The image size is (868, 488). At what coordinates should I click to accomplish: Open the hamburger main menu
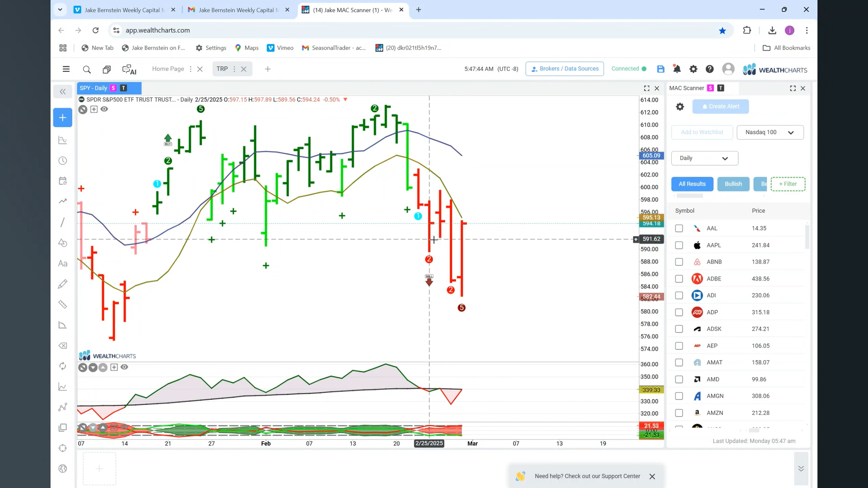click(x=66, y=69)
